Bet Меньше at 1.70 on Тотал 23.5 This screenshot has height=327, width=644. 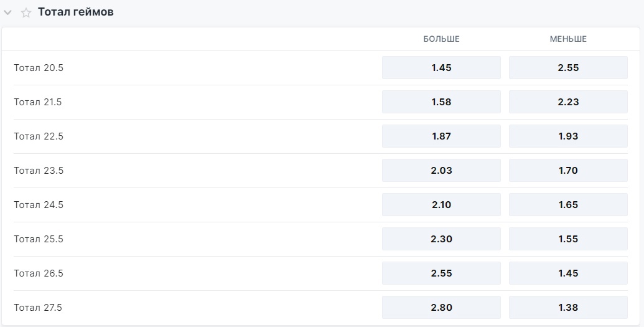[x=568, y=171]
